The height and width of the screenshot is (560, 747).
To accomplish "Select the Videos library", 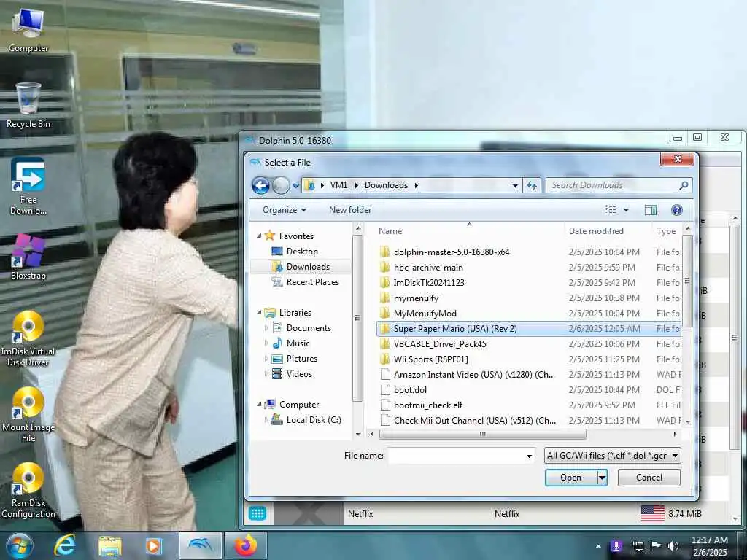I will (299, 374).
